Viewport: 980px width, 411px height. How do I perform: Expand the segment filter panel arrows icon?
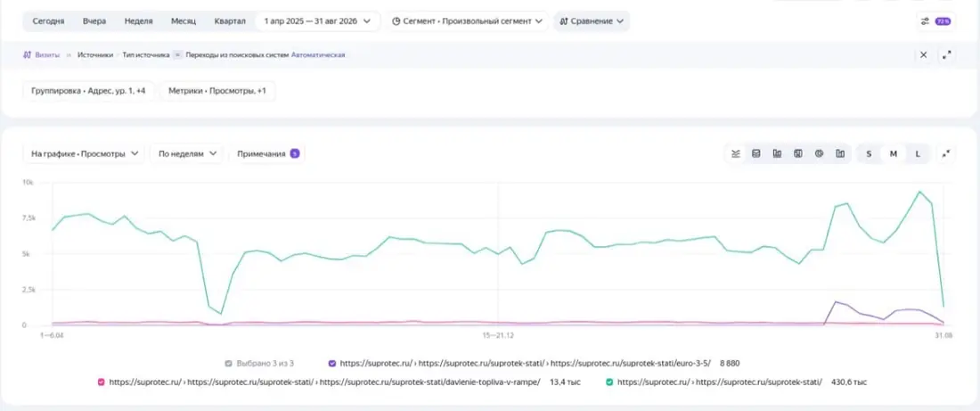pos(947,55)
